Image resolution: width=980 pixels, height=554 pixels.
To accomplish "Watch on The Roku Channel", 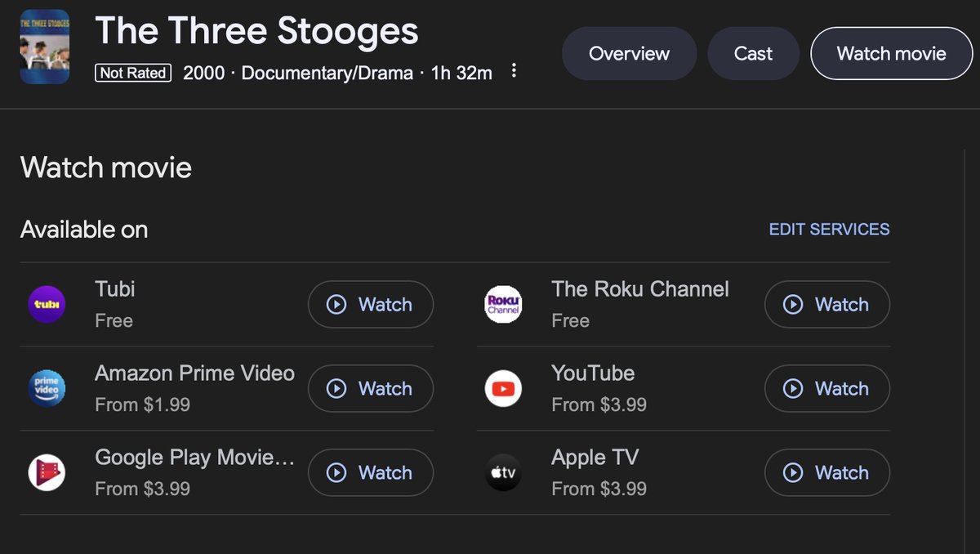I will 827,305.
